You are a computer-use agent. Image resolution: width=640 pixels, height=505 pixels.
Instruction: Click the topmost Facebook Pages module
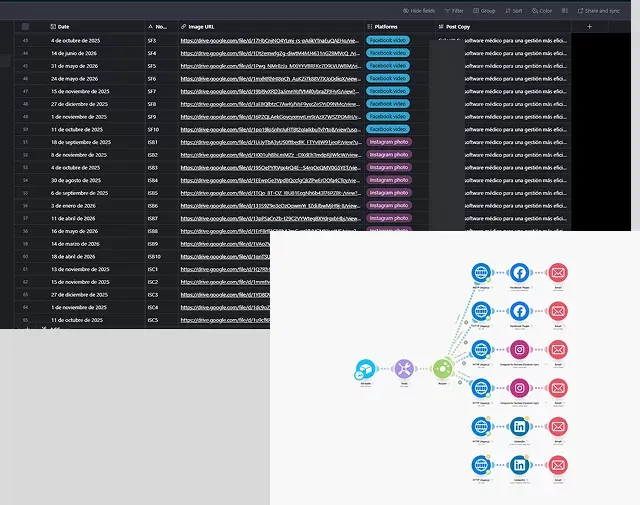coord(520,273)
